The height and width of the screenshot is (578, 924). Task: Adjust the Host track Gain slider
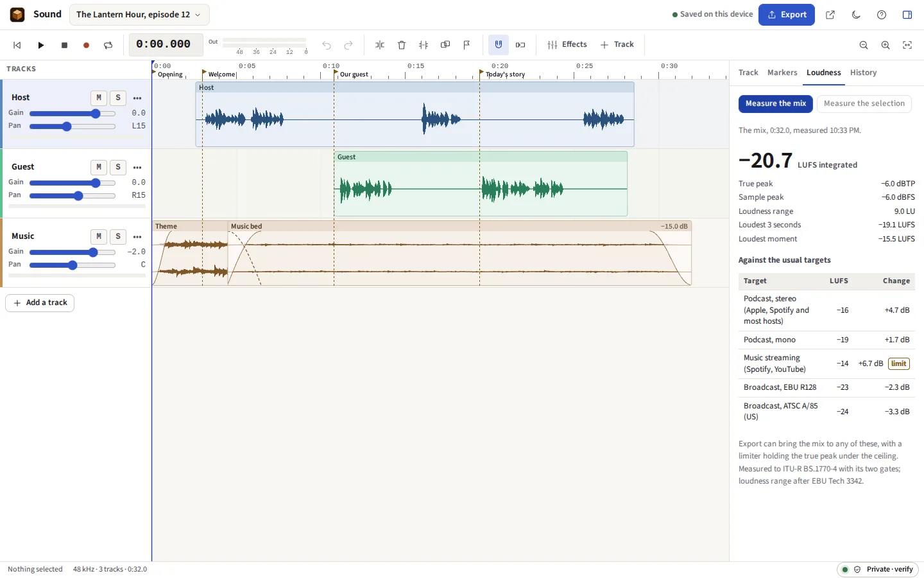tap(73, 114)
